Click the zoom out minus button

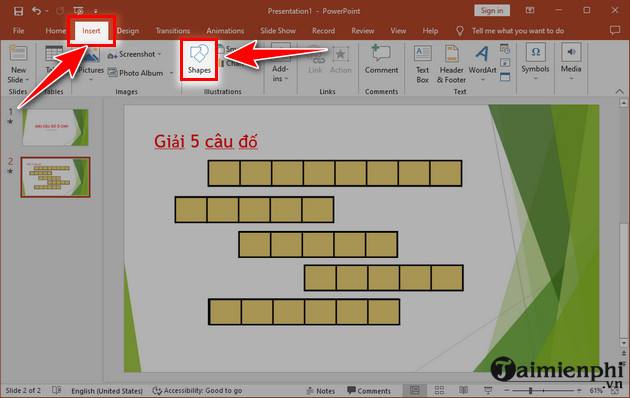(x=507, y=390)
